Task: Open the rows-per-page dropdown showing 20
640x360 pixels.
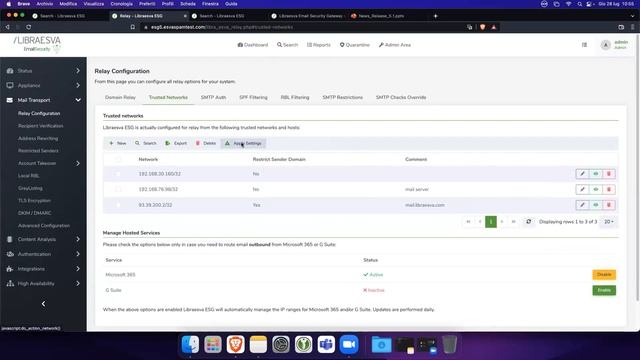Action: pos(608,222)
